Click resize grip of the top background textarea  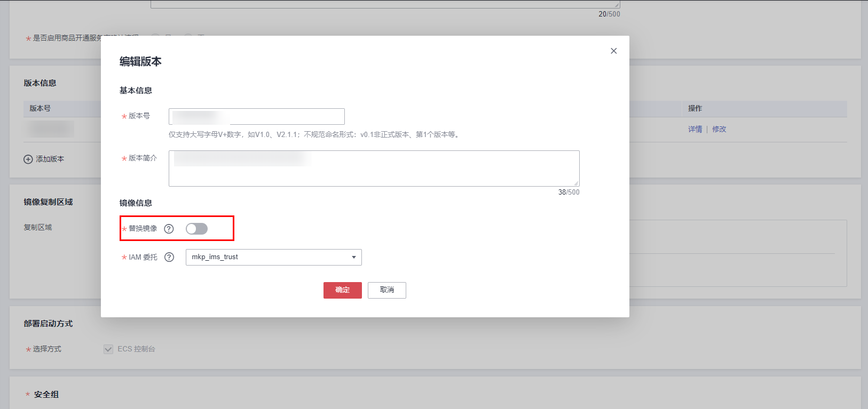617,5
